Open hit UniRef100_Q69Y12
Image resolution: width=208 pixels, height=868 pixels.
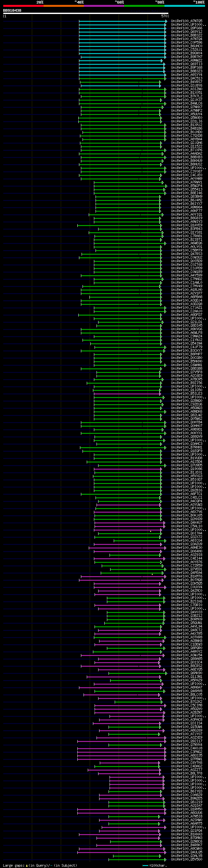point(187,32)
